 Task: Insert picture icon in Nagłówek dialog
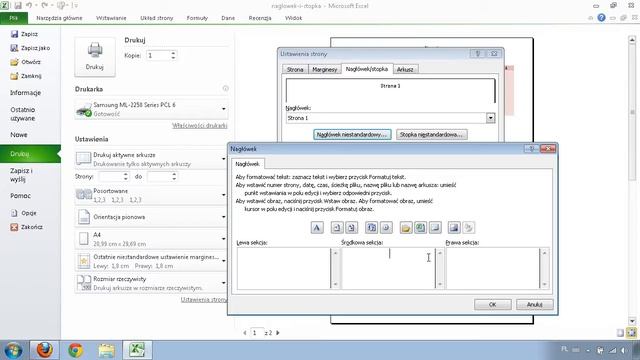click(x=454, y=227)
